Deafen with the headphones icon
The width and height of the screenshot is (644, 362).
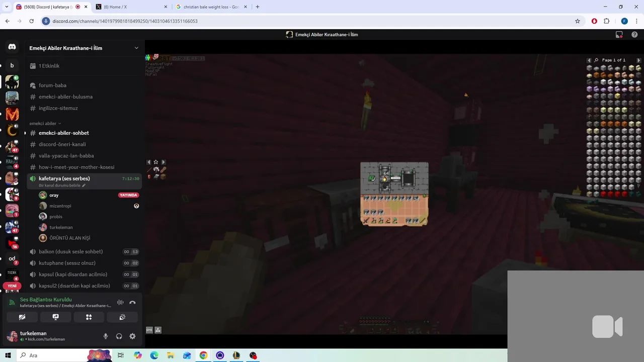click(x=119, y=336)
